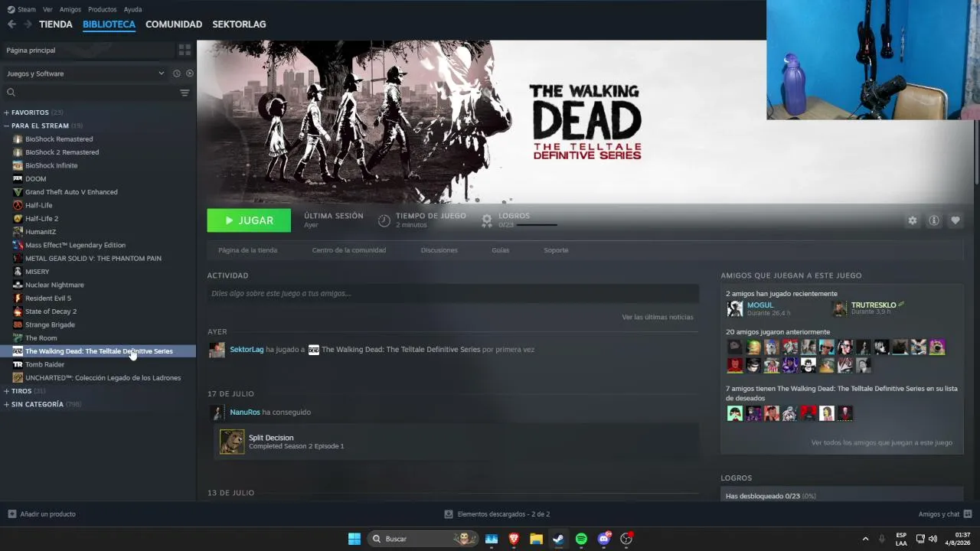The width and height of the screenshot is (980, 551).
Task: Switch library to grid collections view
Action: point(185,50)
